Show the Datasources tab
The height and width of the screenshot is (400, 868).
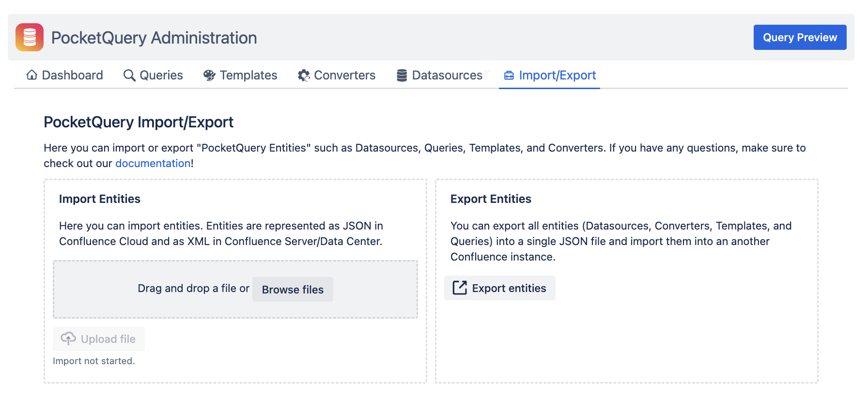pos(447,76)
